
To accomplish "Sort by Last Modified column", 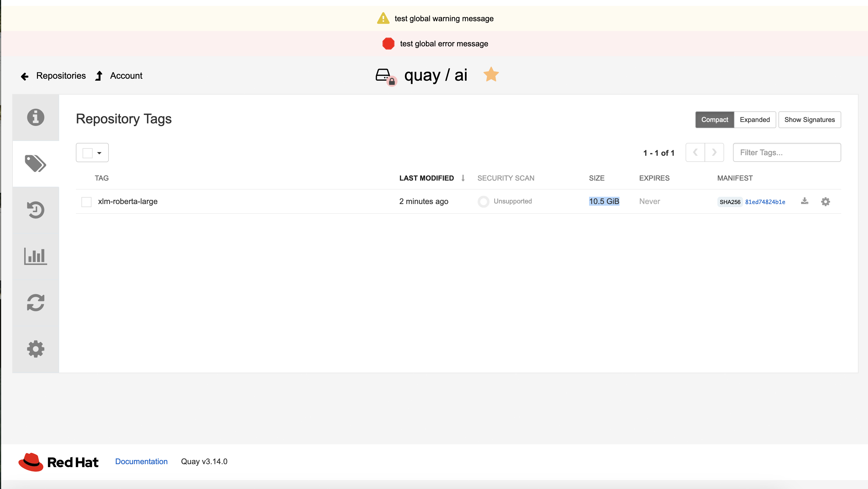I will (426, 178).
